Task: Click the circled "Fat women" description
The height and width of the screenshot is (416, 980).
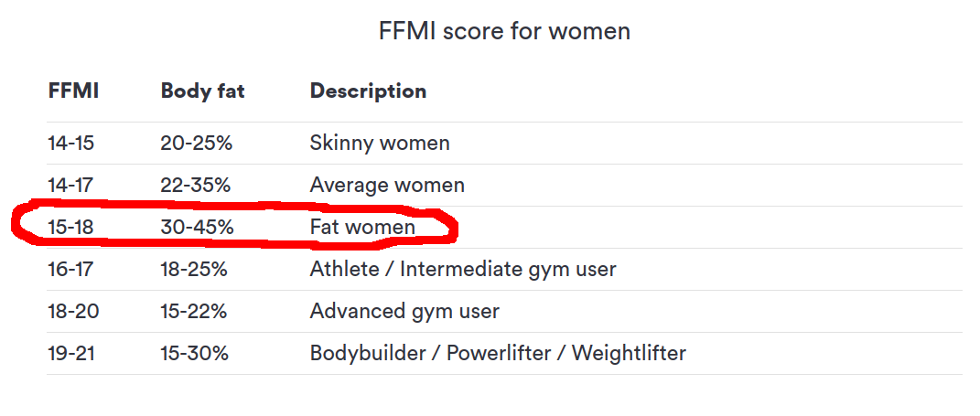Action: pyautogui.click(x=362, y=228)
